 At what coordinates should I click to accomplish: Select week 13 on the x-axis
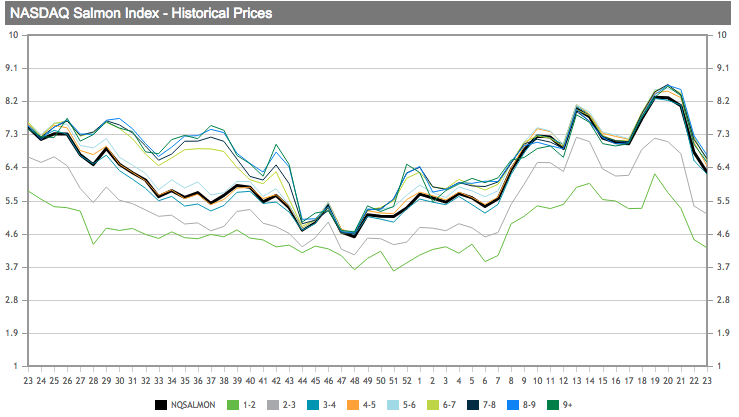tap(576, 381)
